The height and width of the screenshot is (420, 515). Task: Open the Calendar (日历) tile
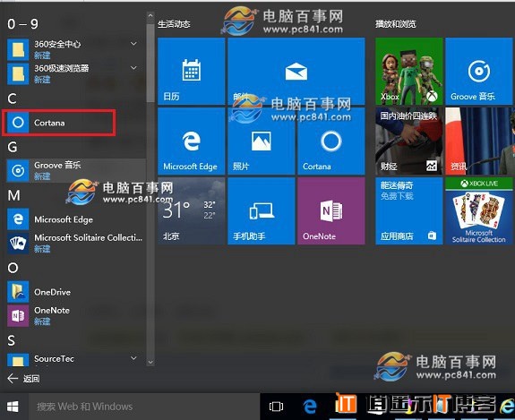191,72
